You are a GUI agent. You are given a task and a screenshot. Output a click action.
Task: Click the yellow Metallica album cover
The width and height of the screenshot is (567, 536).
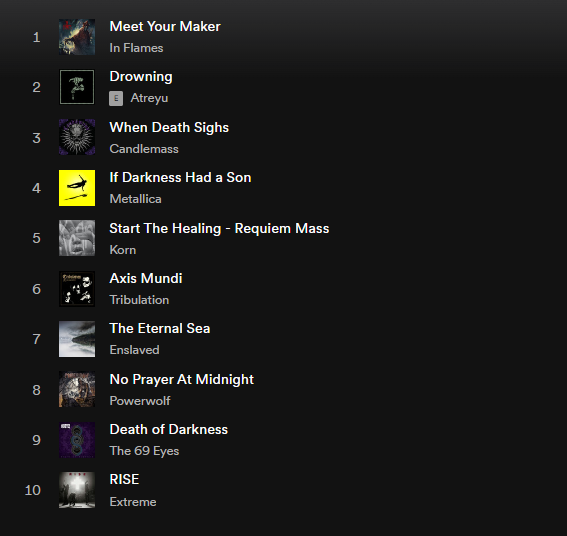tap(77, 188)
